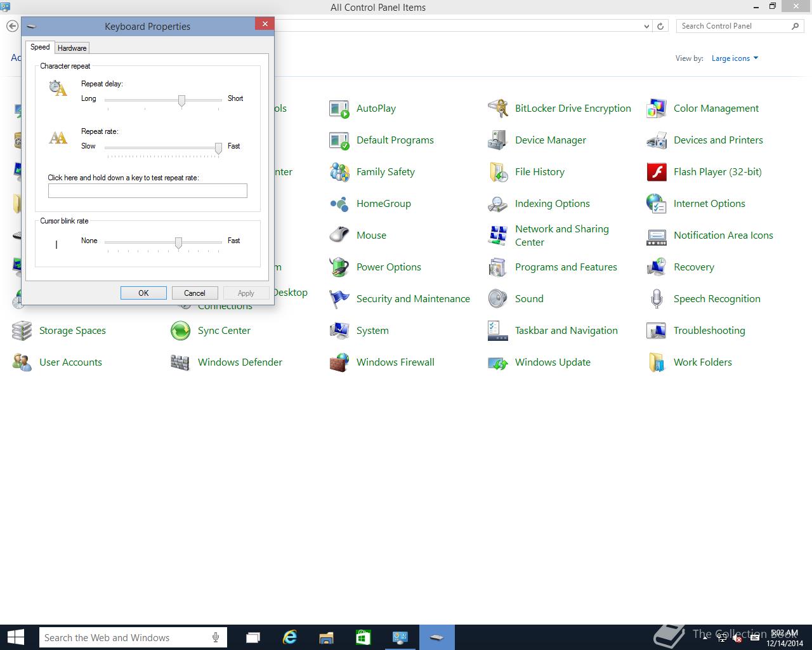Click the Mouse icon
This screenshot has height=650, width=812.
pos(339,235)
